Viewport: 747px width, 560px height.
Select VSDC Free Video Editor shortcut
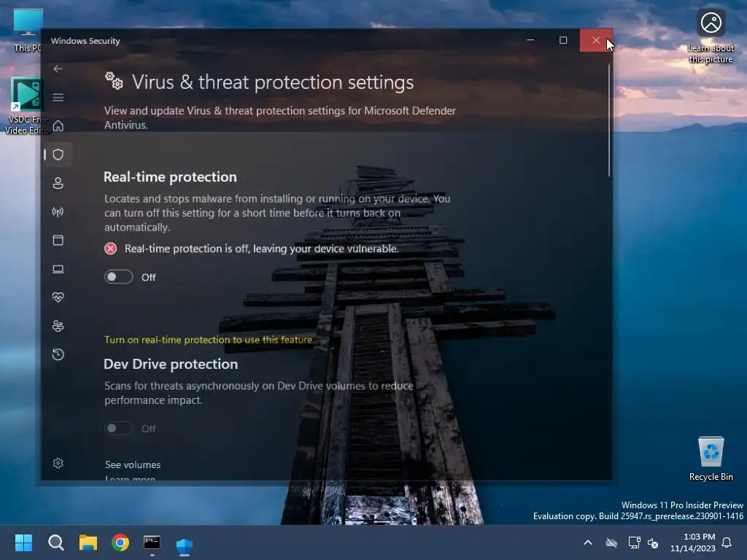[27, 106]
